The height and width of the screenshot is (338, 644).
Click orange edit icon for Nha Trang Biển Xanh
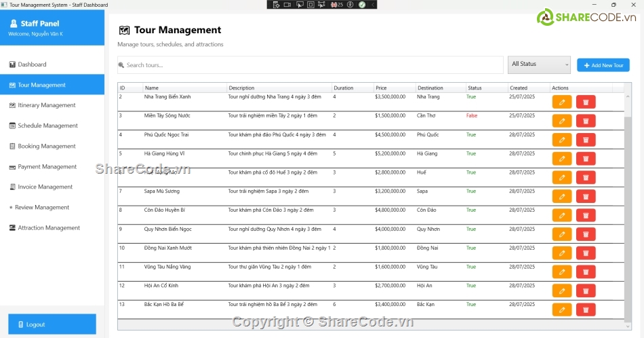click(x=562, y=102)
